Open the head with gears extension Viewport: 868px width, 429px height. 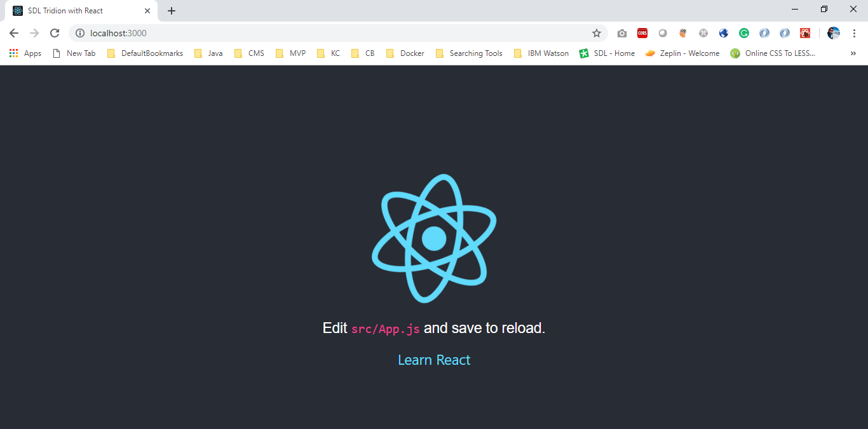tap(683, 33)
